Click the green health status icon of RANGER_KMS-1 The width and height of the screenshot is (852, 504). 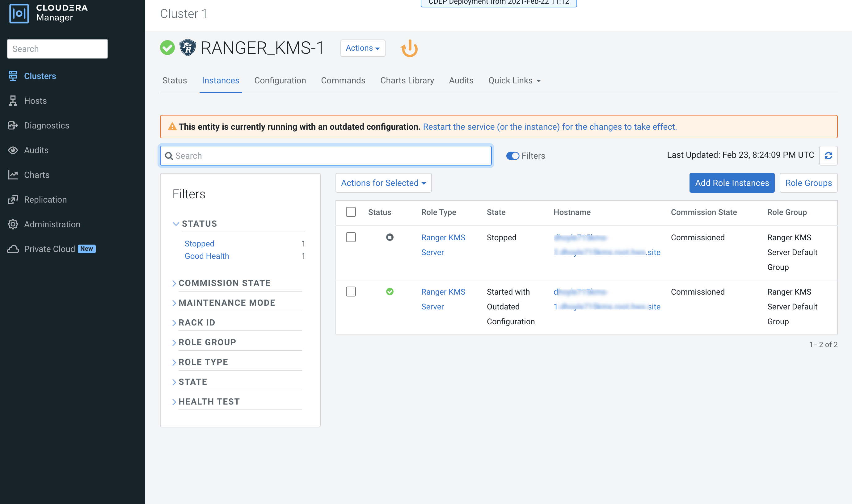167,48
